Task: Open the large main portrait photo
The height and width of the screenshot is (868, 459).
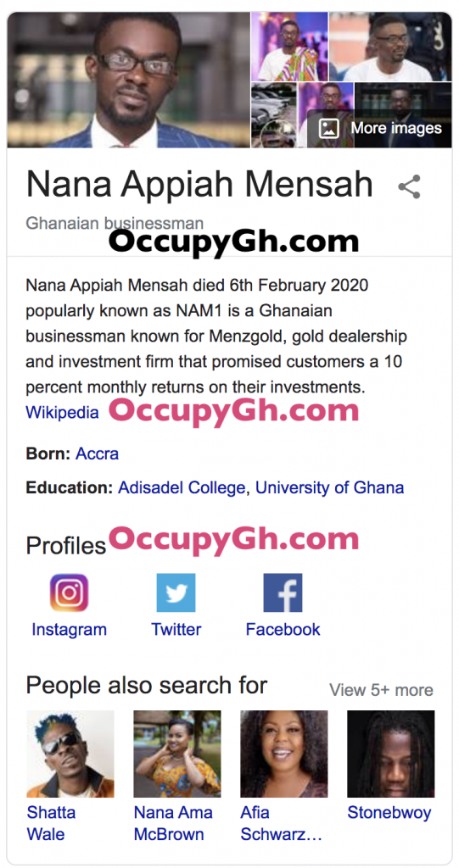Action: 129,80
